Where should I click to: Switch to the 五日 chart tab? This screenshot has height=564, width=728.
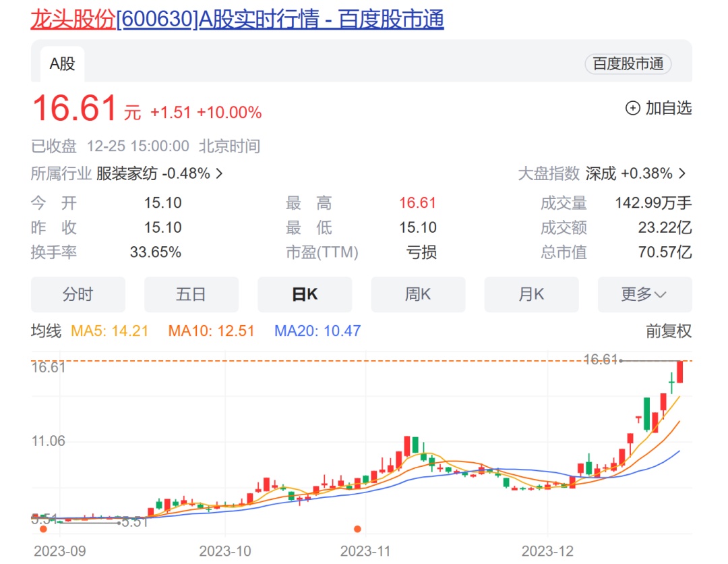pyautogui.click(x=191, y=294)
